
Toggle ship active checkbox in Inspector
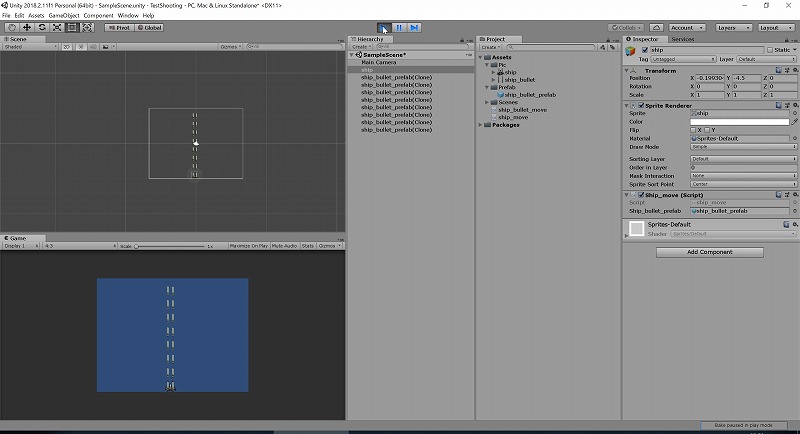644,50
